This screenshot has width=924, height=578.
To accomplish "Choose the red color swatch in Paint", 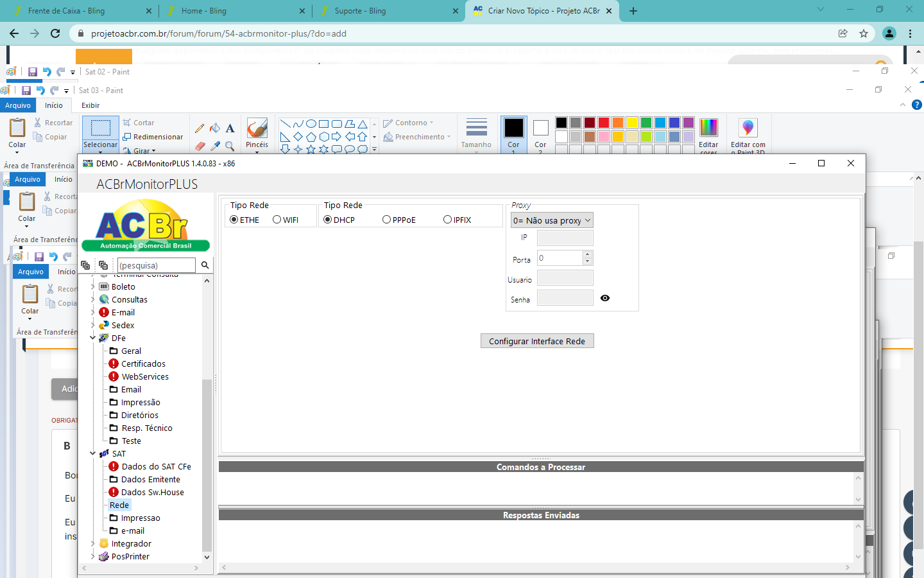I will [x=604, y=123].
